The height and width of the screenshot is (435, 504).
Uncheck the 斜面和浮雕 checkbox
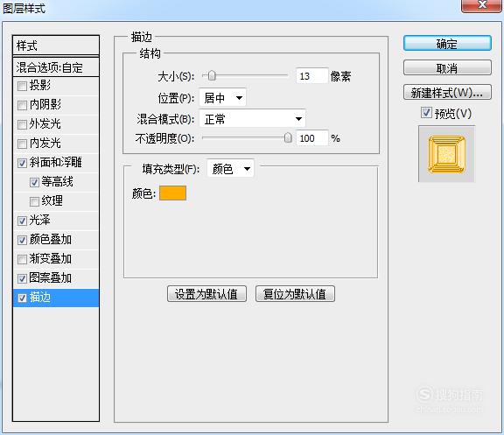22,163
